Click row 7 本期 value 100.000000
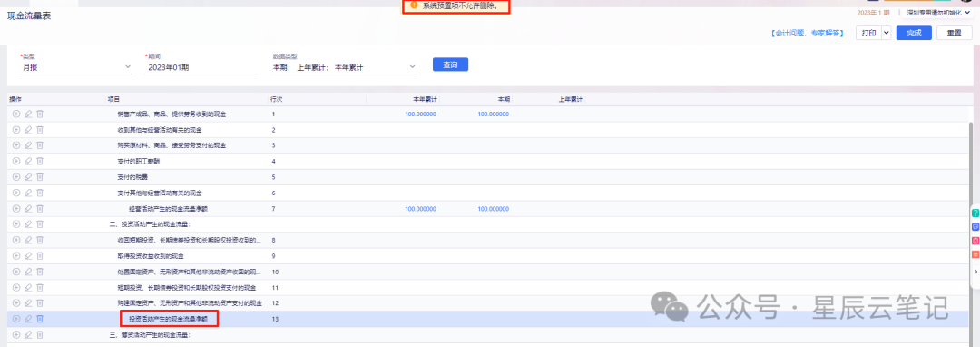This screenshot has height=347, width=980. [x=493, y=208]
